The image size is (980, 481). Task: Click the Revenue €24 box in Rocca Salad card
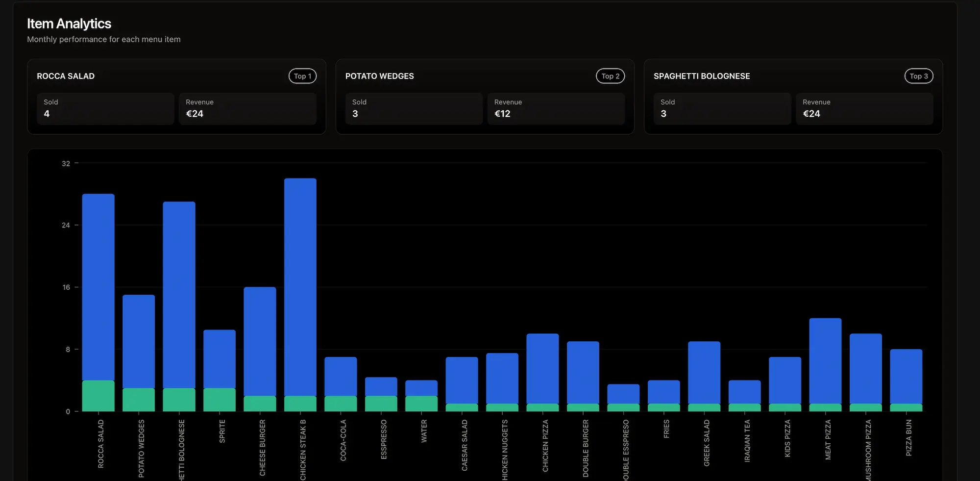tap(247, 108)
